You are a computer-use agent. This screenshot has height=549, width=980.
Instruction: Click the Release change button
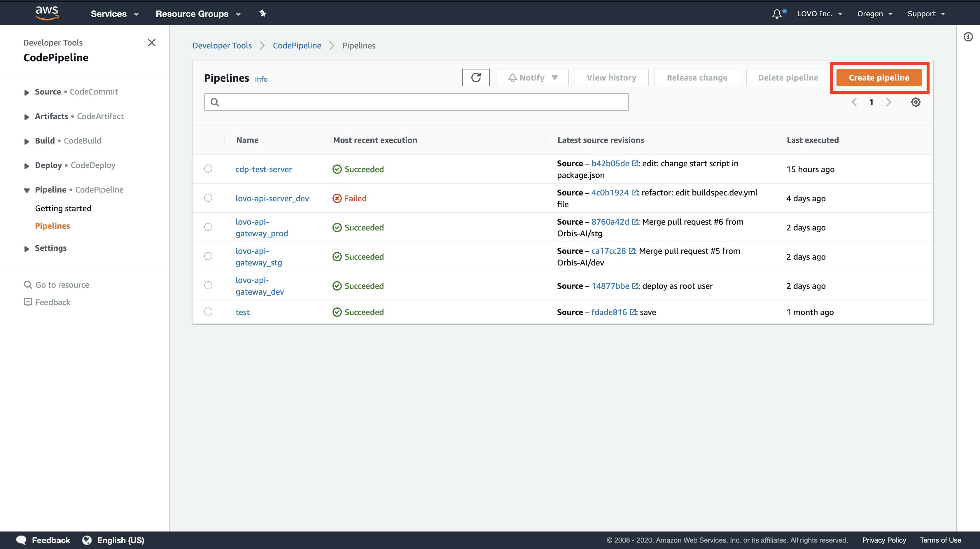[x=697, y=78]
